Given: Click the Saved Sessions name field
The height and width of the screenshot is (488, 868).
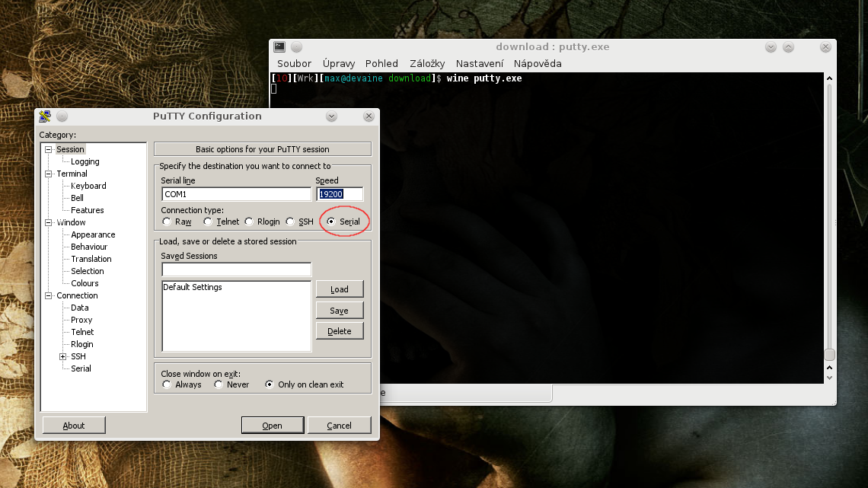Looking at the screenshot, I should 236,270.
